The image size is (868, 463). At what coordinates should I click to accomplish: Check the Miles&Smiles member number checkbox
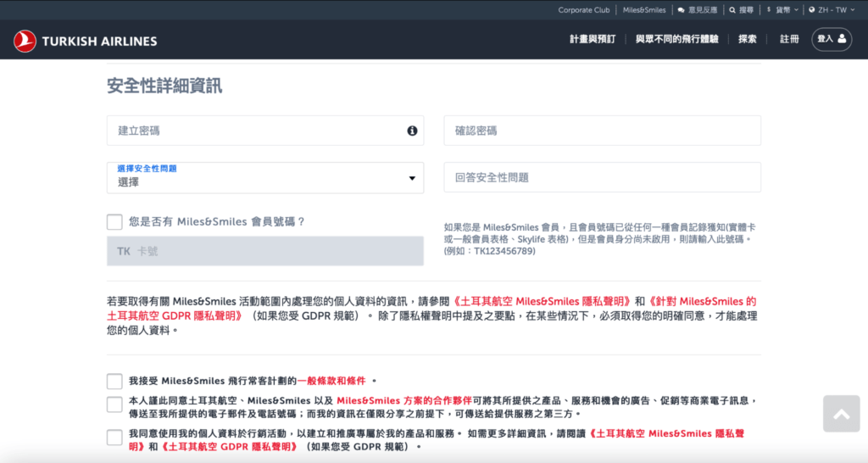click(114, 221)
